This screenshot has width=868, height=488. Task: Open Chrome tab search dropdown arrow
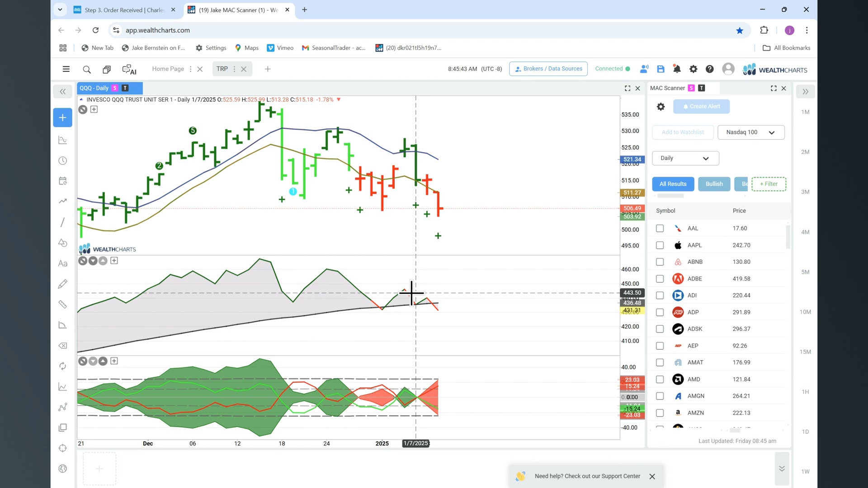coord(60,9)
